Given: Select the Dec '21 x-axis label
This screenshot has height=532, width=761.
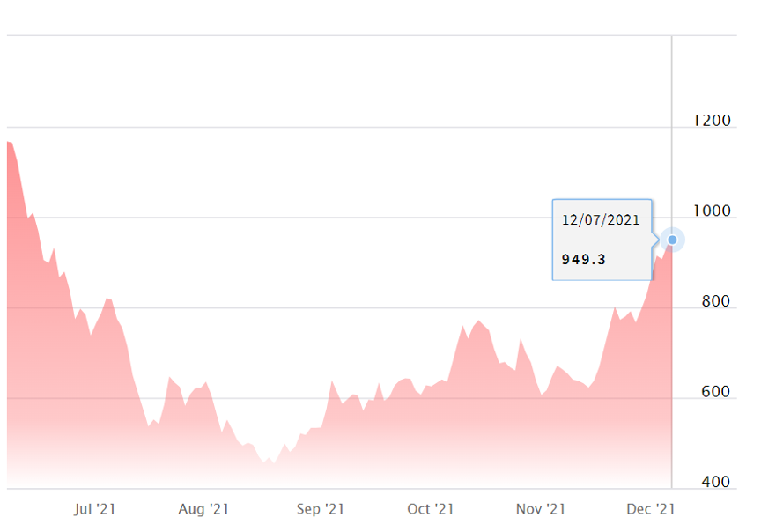Looking at the screenshot, I should point(651,509).
